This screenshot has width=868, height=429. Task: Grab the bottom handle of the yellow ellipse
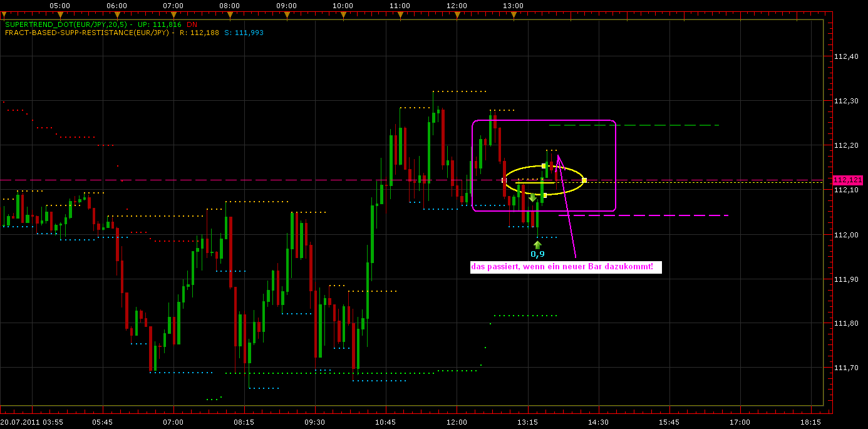[x=545, y=195]
